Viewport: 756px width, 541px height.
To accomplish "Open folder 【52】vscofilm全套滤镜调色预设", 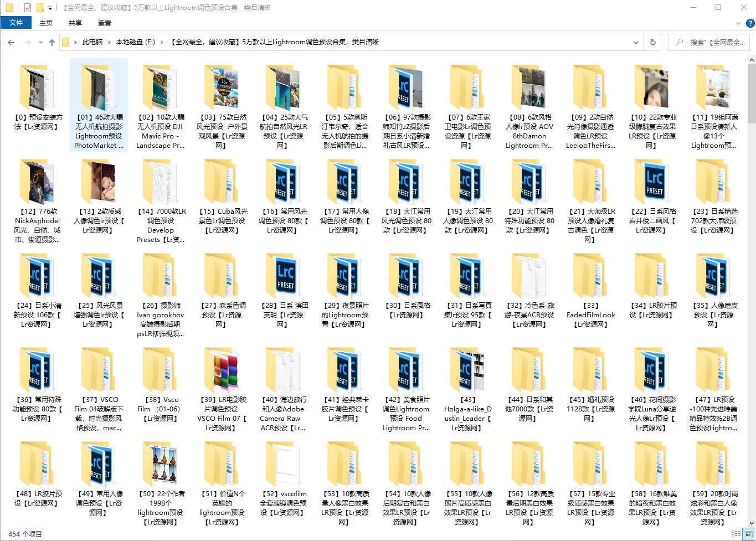I will [x=284, y=477].
